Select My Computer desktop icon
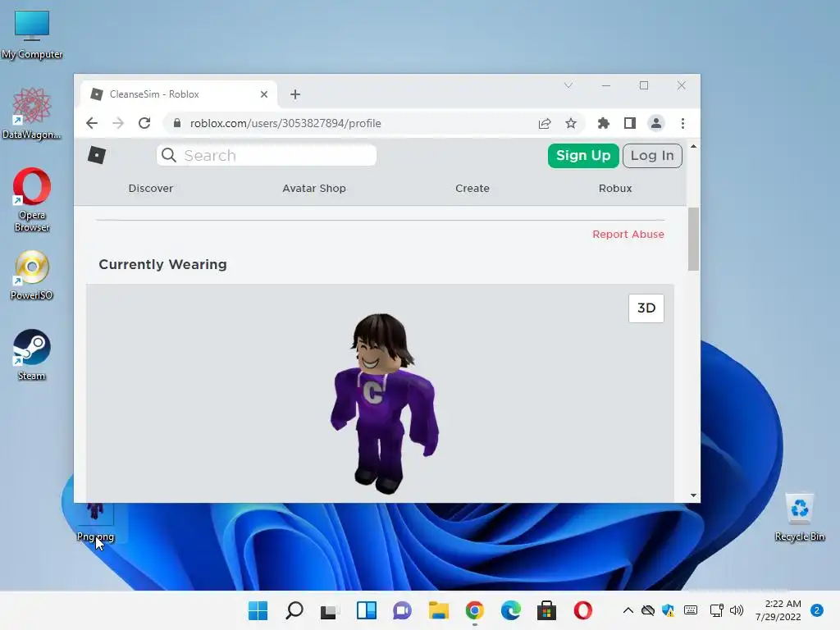Image resolution: width=840 pixels, height=630 pixels. [32, 34]
